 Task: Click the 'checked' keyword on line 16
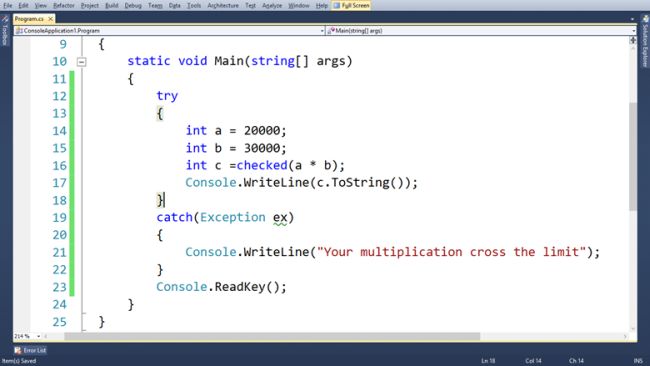262,165
